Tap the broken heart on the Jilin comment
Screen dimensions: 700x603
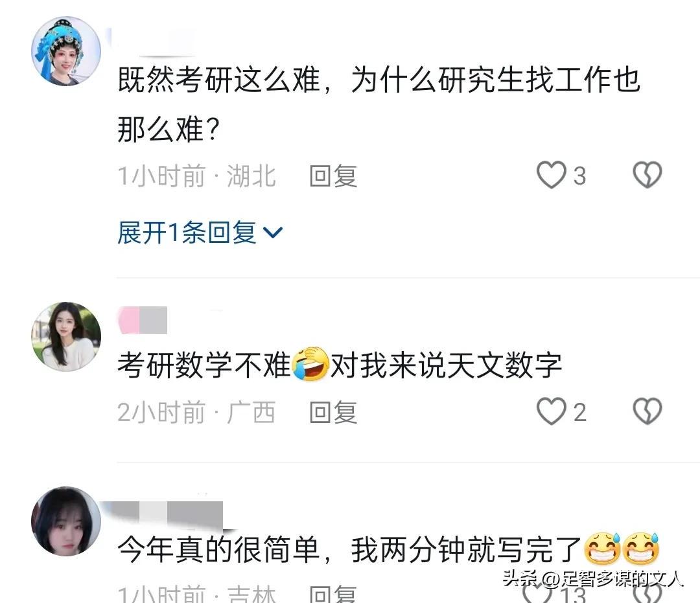tap(647, 594)
